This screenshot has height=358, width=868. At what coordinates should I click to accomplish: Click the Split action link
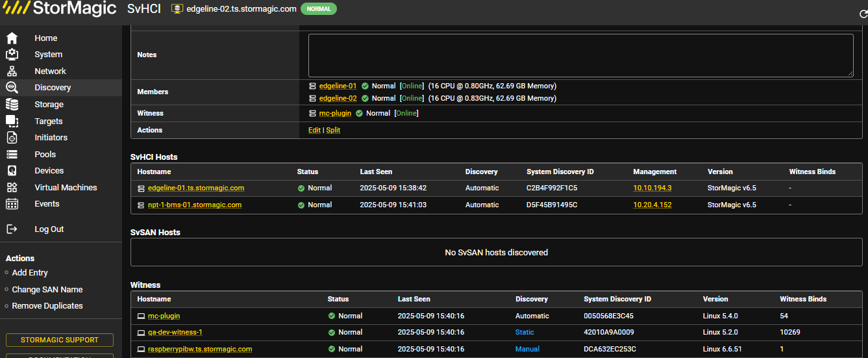point(333,130)
